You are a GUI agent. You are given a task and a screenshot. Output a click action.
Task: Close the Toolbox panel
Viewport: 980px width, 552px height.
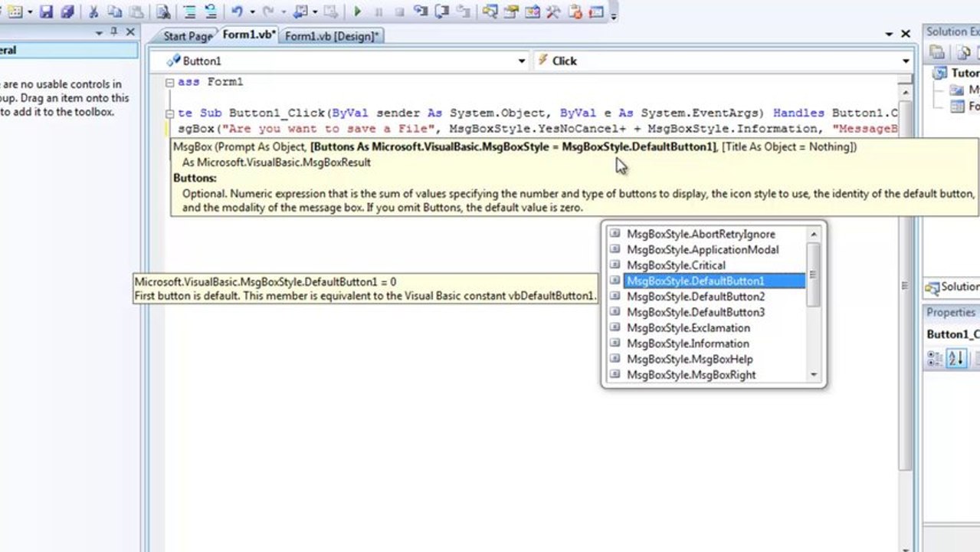click(x=130, y=31)
